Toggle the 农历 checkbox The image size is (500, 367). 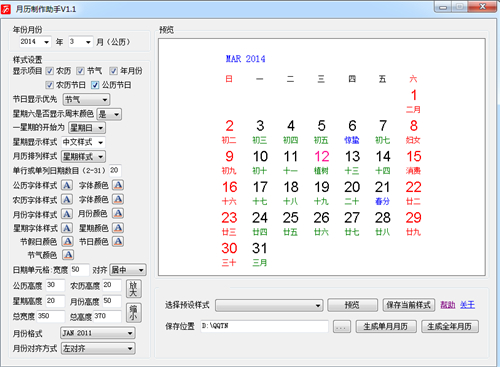coord(50,71)
